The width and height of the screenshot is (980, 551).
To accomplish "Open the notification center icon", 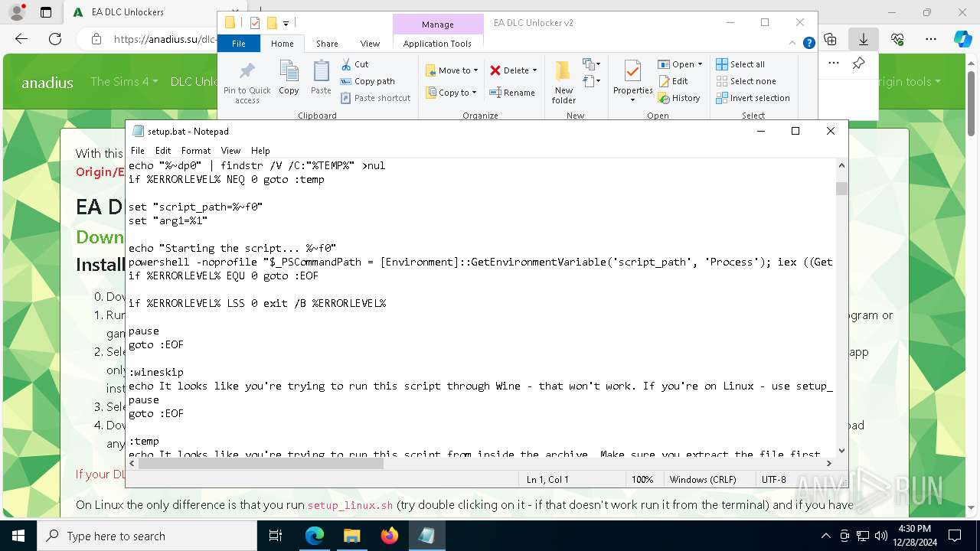I will click(x=955, y=536).
